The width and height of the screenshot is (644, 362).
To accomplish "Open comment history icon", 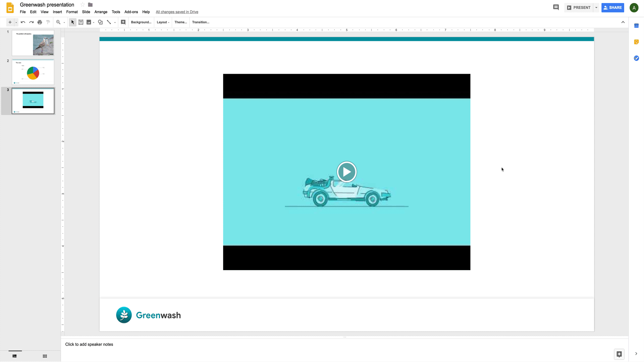I will 556,7.
